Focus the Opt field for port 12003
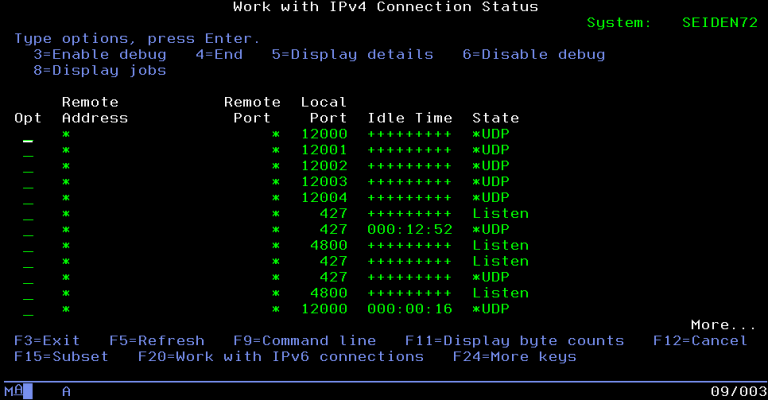The image size is (768, 400). click(28, 182)
